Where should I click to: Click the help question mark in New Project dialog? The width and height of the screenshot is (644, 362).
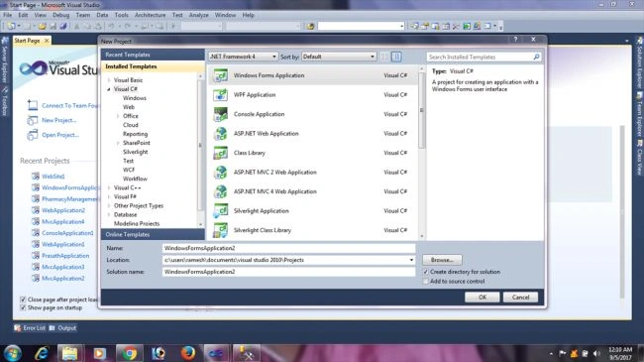coord(515,40)
